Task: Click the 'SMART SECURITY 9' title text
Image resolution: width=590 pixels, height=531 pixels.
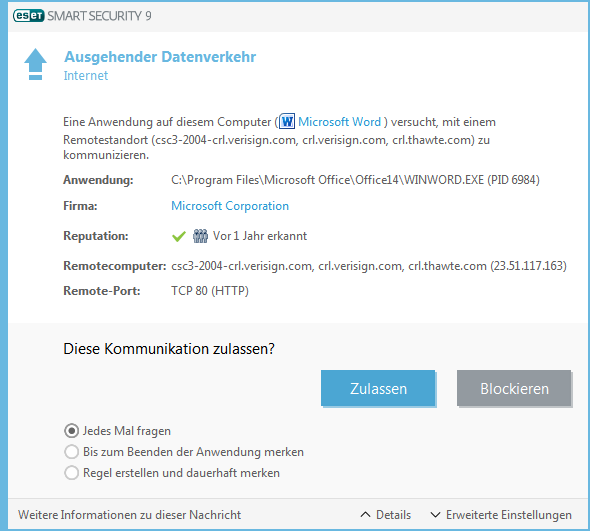Action: pos(99,16)
